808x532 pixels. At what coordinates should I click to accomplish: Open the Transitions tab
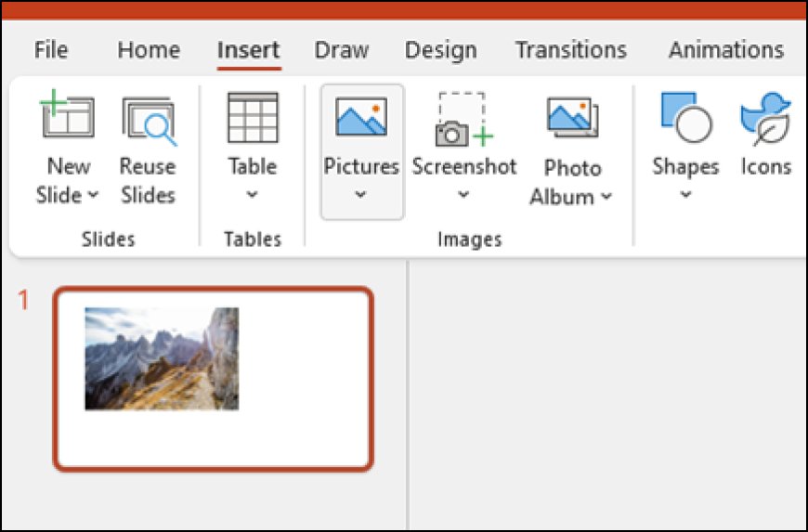tap(571, 50)
